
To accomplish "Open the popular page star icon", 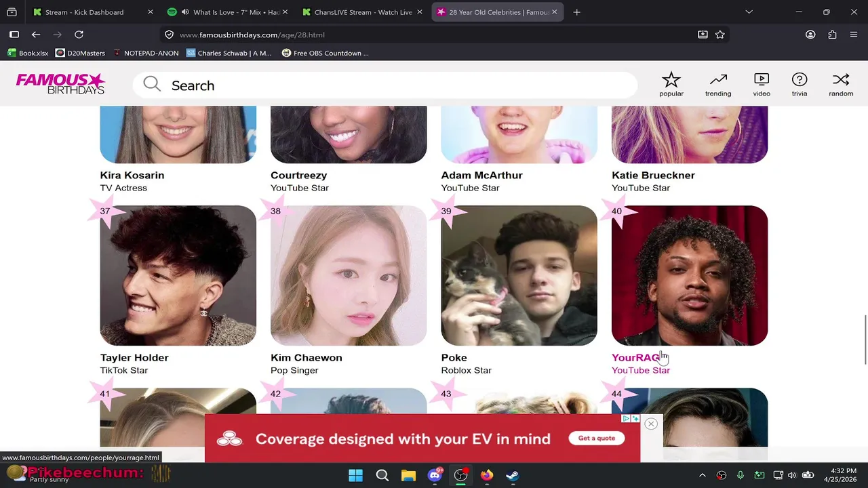I will click(671, 80).
